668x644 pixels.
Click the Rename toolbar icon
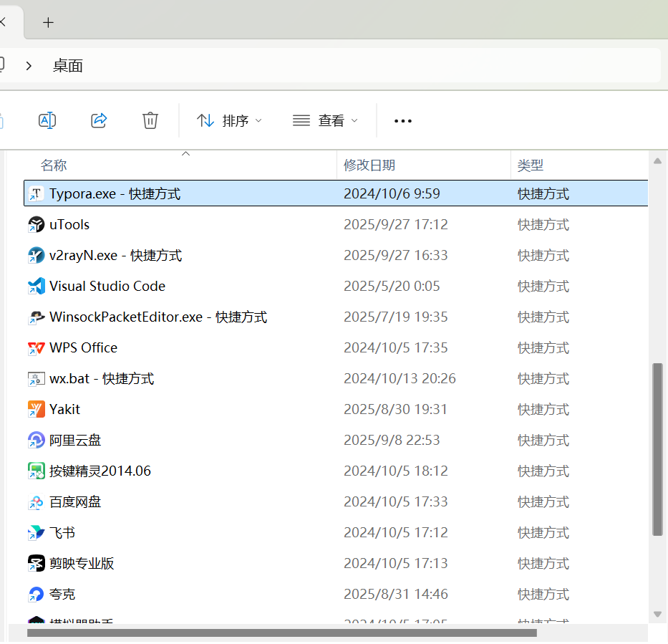point(47,120)
